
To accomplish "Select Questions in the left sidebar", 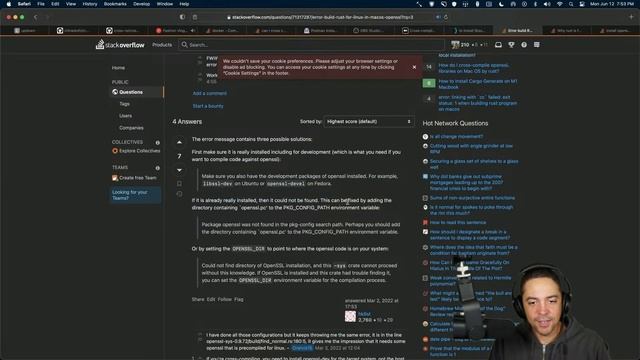I will click(136, 92).
